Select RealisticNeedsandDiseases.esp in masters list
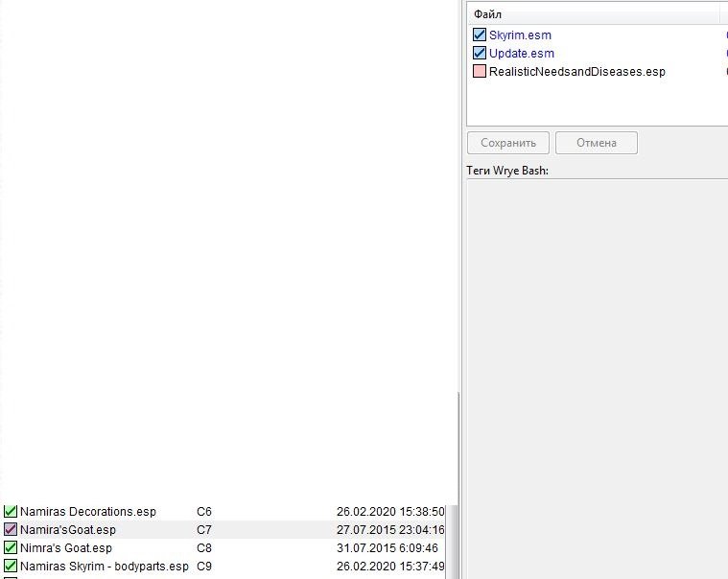The height and width of the screenshot is (579, 728). tap(576, 72)
